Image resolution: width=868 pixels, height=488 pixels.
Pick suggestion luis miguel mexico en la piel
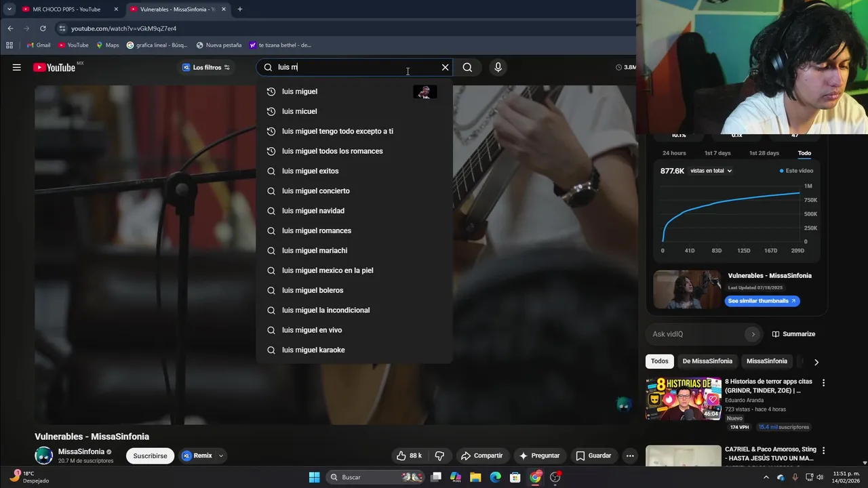[354, 270]
